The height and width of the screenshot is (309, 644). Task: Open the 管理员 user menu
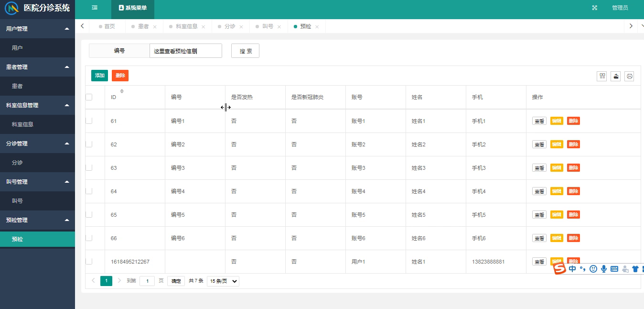click(620, 8)
